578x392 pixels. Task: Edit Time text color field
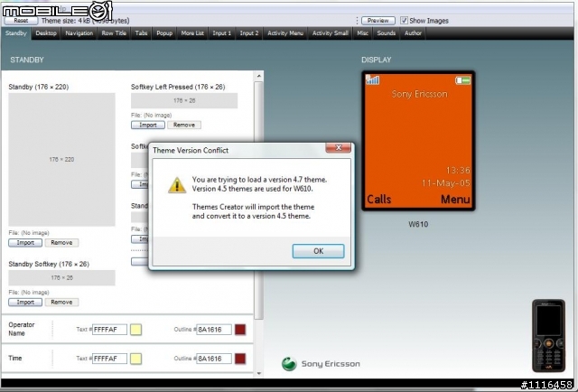pos(109,359)
